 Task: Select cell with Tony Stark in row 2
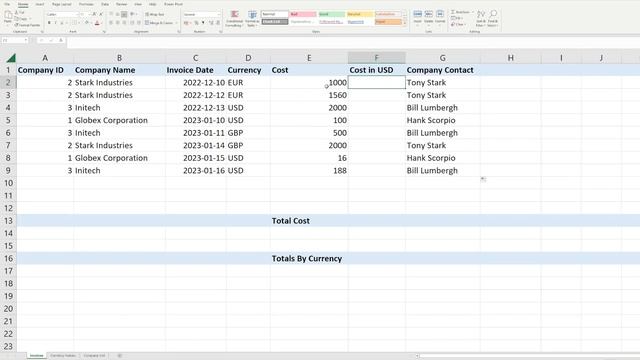443,82
